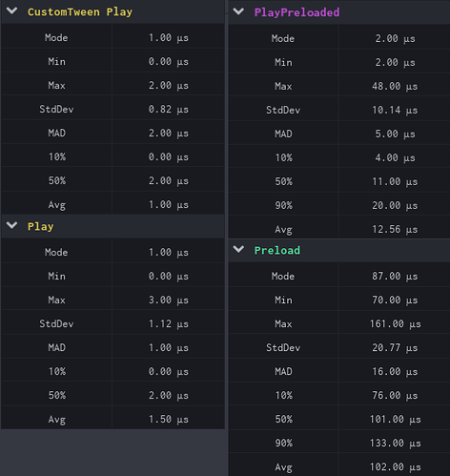Click the PlayPreloaded Avg value 12.56 µs
The image size is (450, 476).
point(395,229)
